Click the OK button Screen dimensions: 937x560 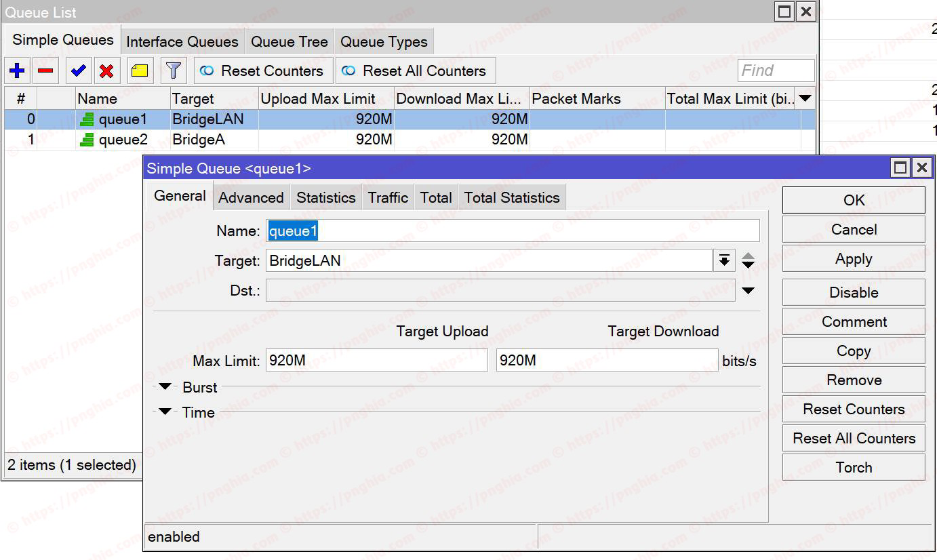tap(854, 200)
